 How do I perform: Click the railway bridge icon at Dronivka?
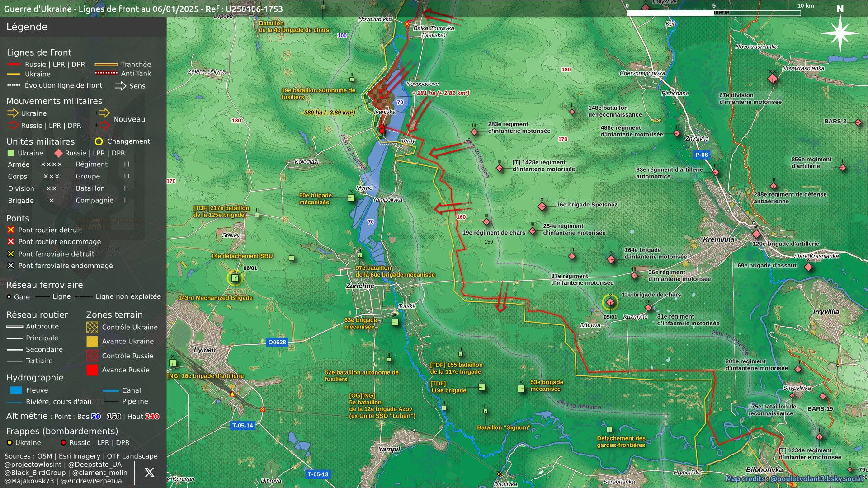499,474
